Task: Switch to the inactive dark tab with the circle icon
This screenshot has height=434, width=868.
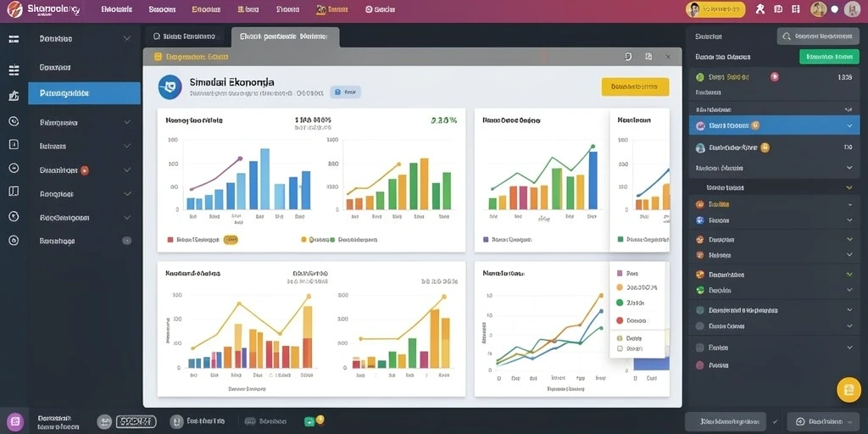Action: tap(184, 36)
